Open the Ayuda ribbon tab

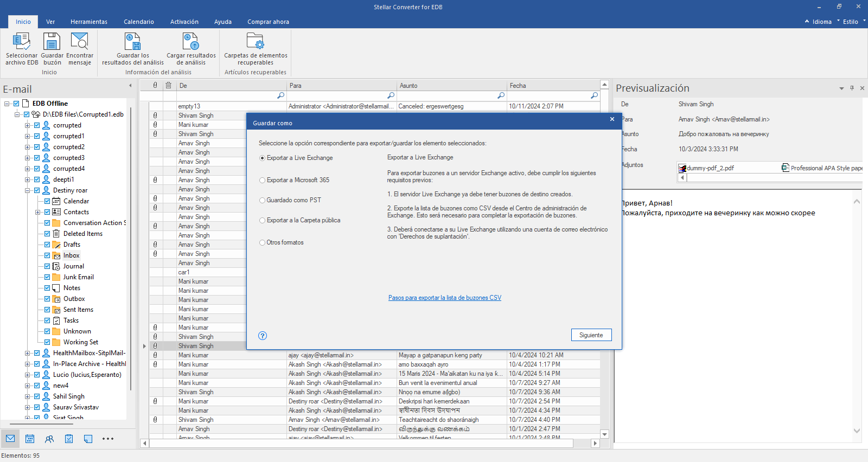click(223, 22)
